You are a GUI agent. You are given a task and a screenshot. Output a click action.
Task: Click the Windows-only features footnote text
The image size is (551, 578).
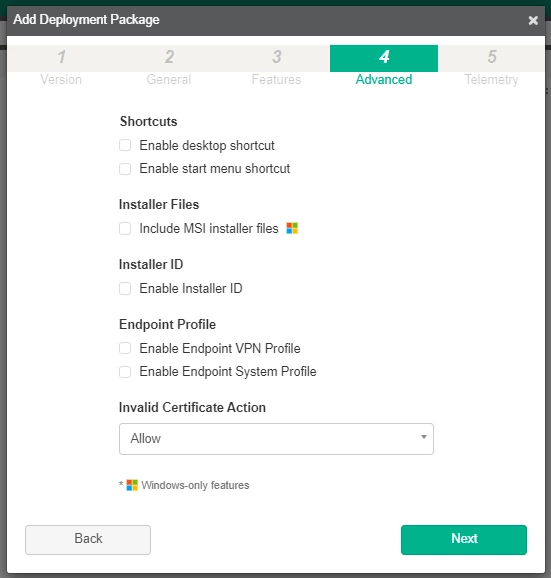pyautogui.click(x=195, y=485)
